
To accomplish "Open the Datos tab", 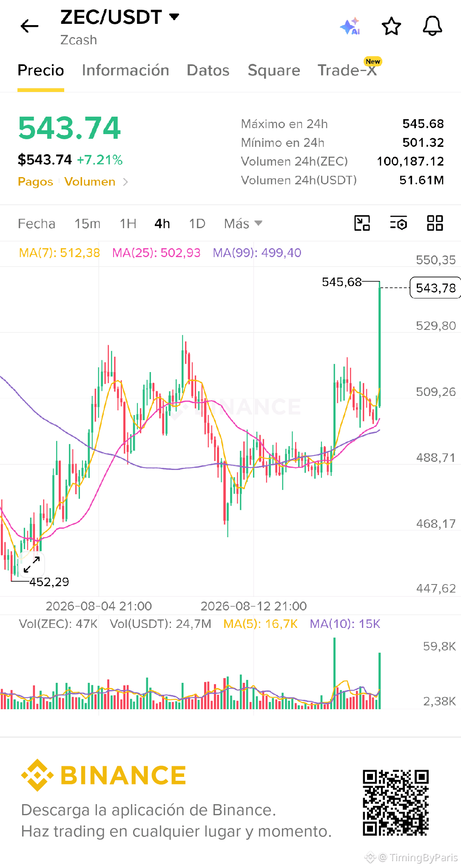I will [208, 70].
